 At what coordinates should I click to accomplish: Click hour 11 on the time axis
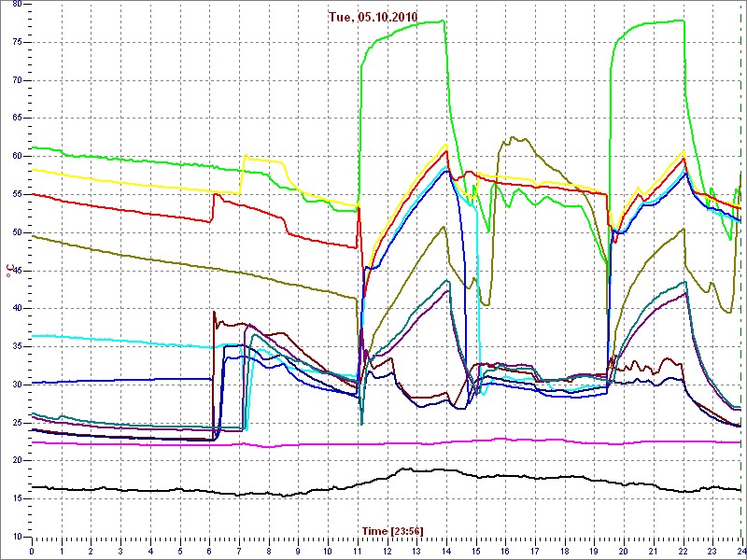[358, 551]
